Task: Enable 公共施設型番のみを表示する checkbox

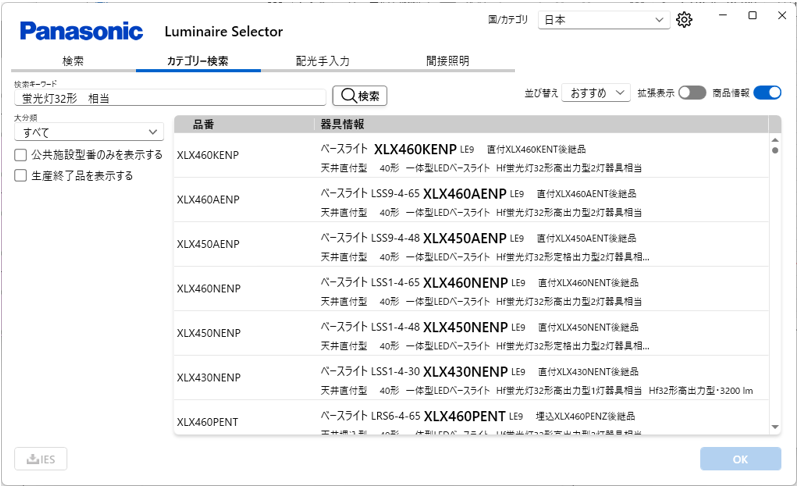Action: click(21, 155)
